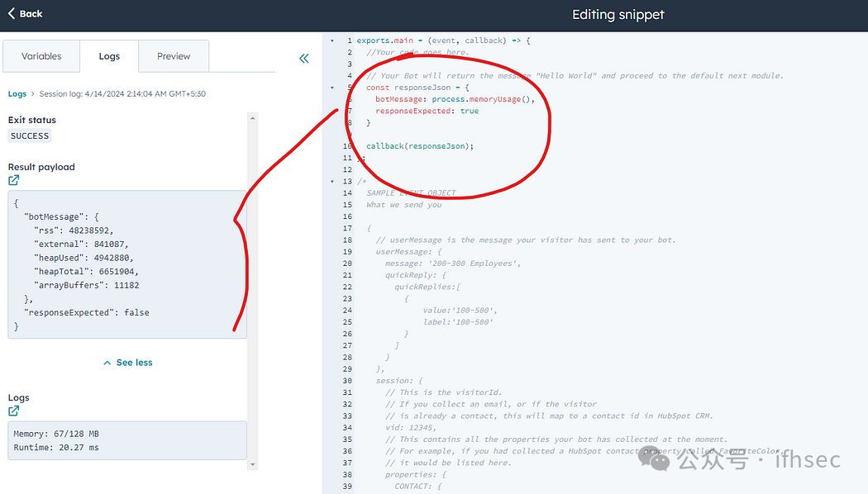Image resolution: width=868 pixels, height=494 pixels.
Task: Fold code at line 1 arrow
Action: coord(332,40)
